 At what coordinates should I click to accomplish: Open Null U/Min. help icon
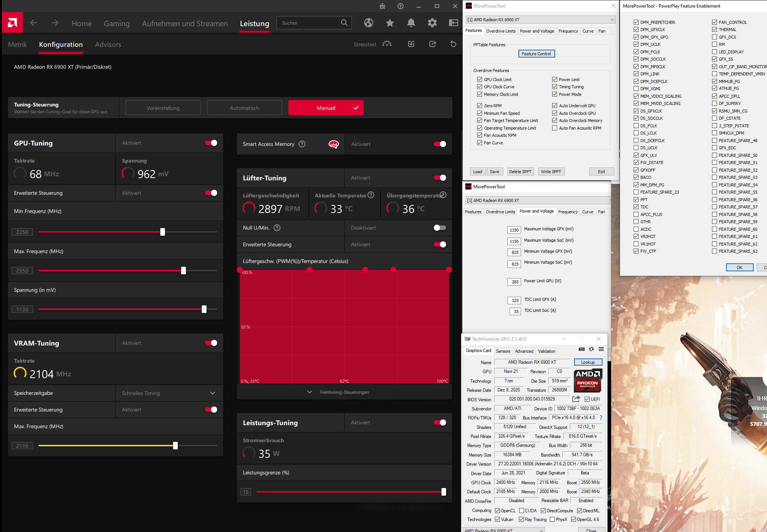[x=277, y=228]
